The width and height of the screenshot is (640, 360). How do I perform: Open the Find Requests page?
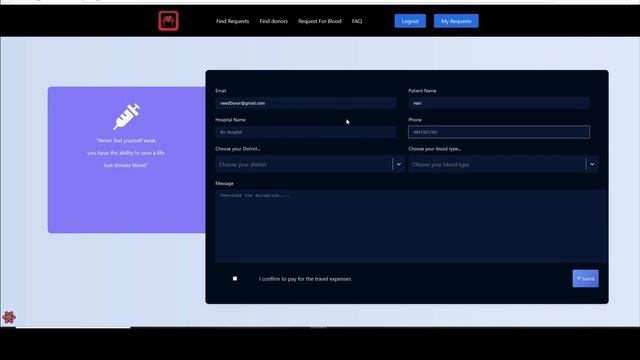click(x=232, y=21)
